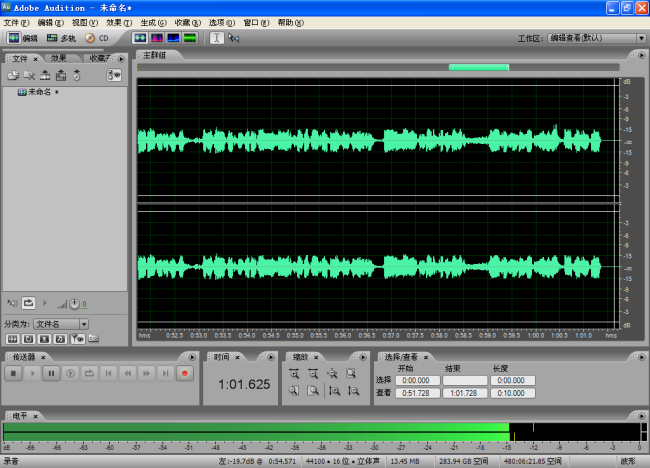Image resolution: width=650 pixels, height=468 pixels.
Task: Switch to the 多轨 multitrack view
Action: [61, 38]
